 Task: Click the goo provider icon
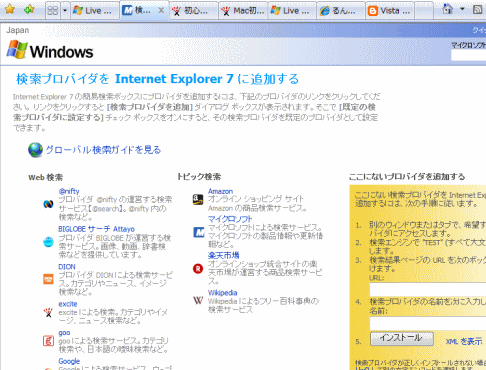coord(48,341)
